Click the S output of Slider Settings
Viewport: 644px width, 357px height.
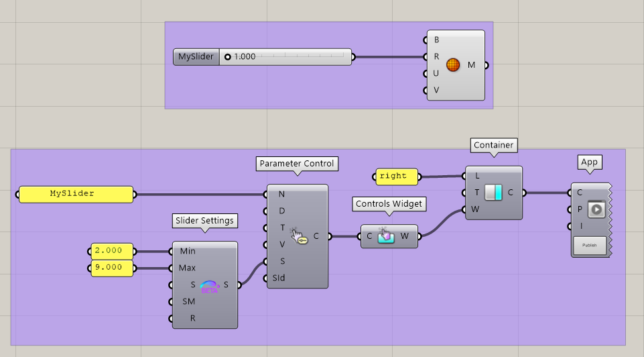(x=226, y=285)
